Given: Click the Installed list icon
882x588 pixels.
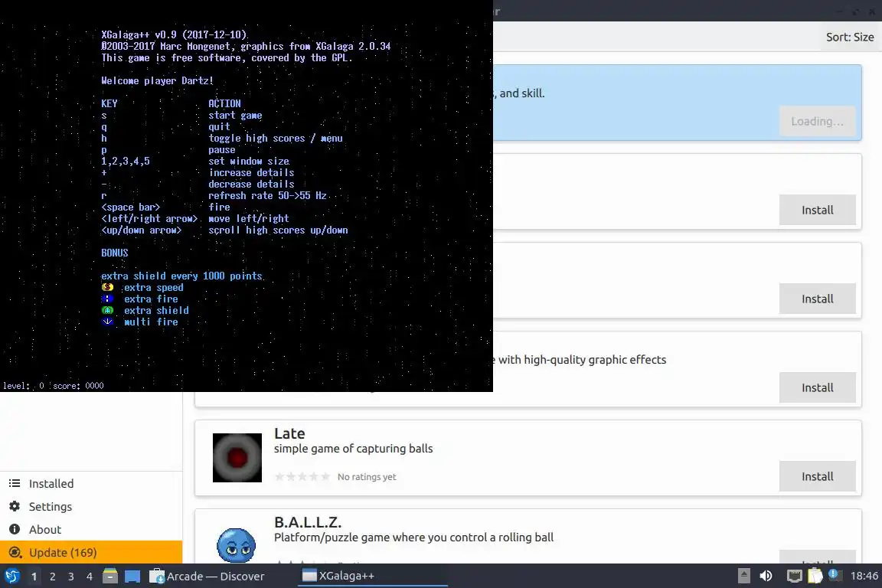Looking at the screenshot, I should [15, 483].
